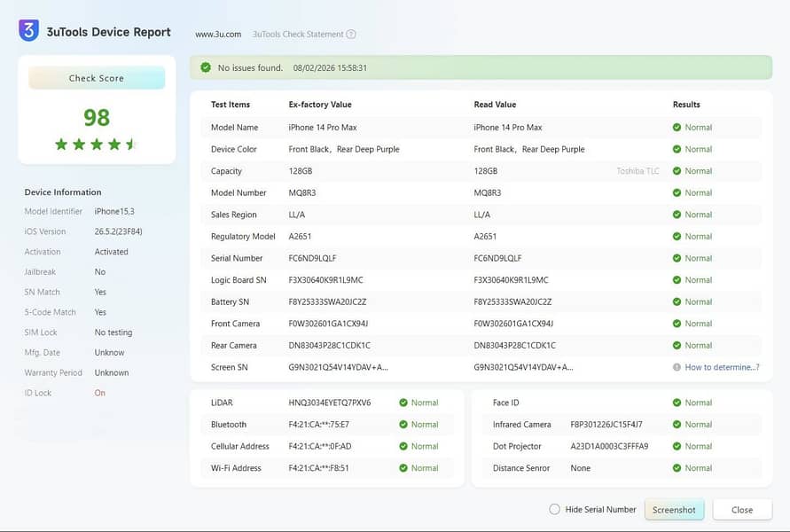Click the Normal check icon in Sales Region row
The image size is (790, 532).
pyautogui.click(x=677, y=215)
